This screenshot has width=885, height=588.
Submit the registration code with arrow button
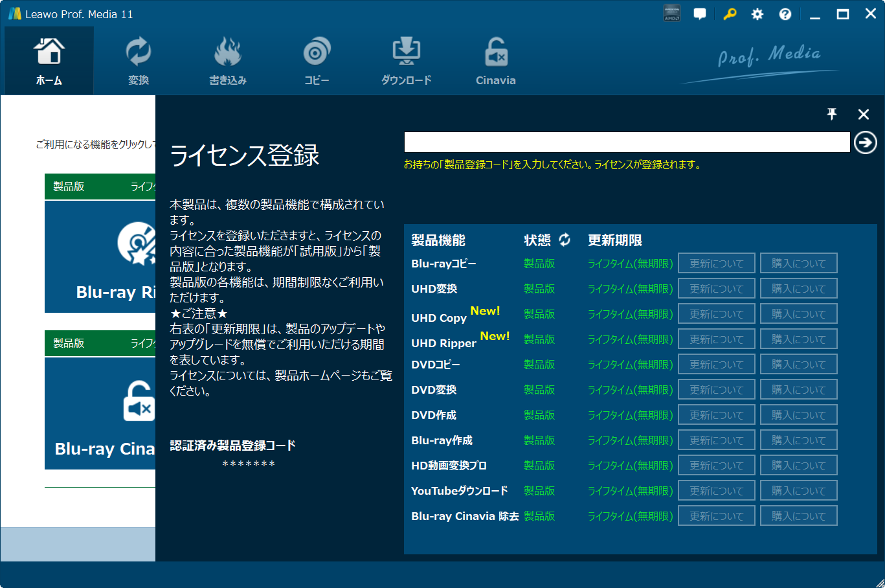click(865, 142)
